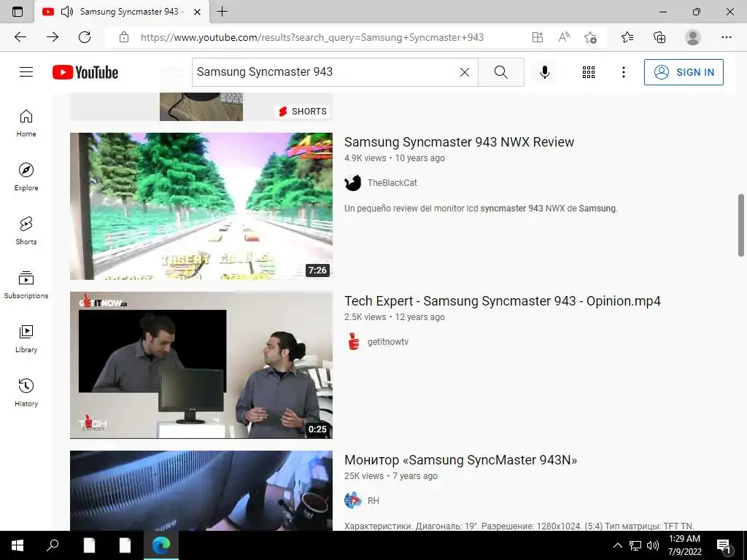
Task: Click the YouTube logo
Action: coord(85,72)
